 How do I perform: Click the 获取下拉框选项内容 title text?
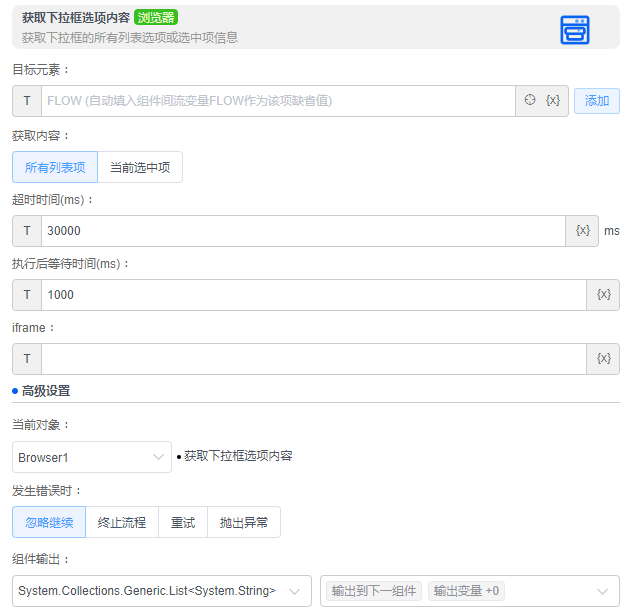click(x=76, y=18)
